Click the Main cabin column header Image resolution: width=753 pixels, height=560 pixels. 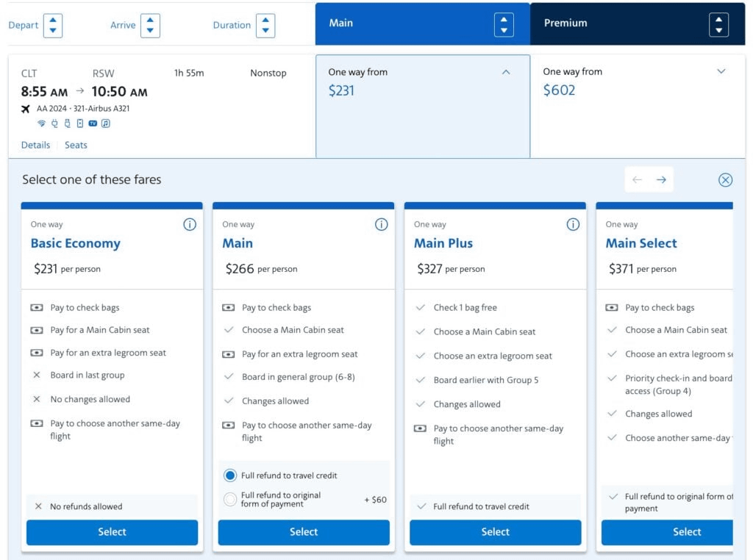423,24
